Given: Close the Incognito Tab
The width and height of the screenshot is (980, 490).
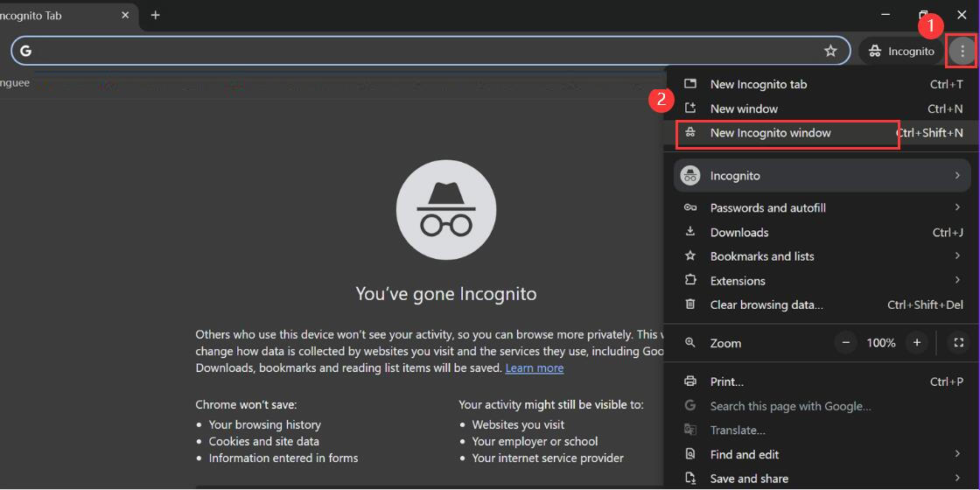Looking at the screenshot, I should pos(125,15).
